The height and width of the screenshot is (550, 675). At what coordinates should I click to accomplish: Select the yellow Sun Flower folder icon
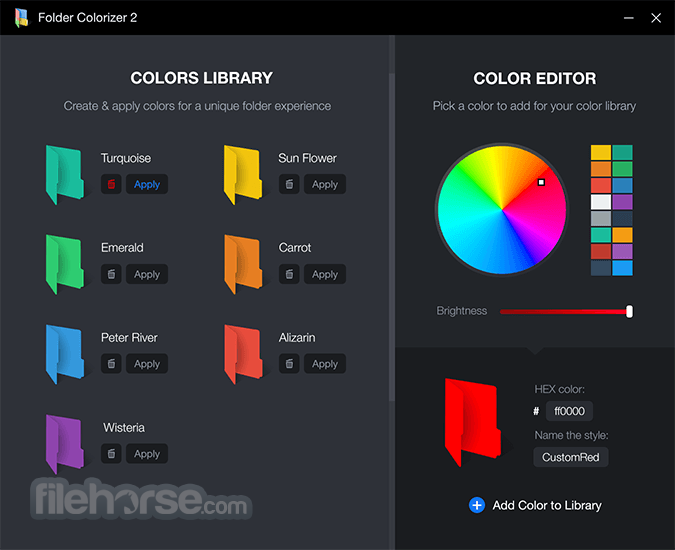coord(243,175)
